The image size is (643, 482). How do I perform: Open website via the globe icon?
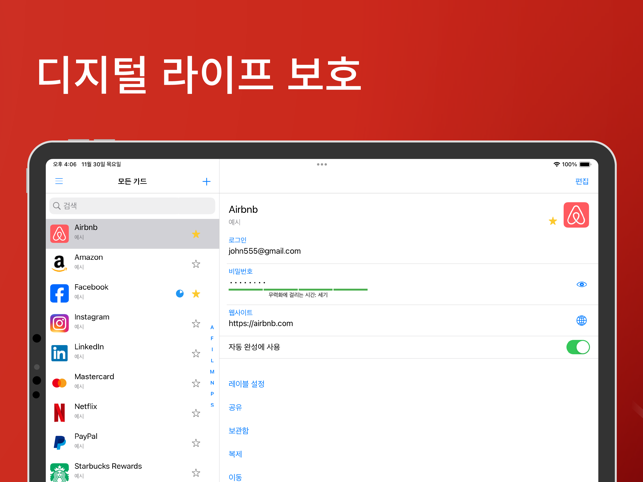pyautogui.click(x=581, y=320)
